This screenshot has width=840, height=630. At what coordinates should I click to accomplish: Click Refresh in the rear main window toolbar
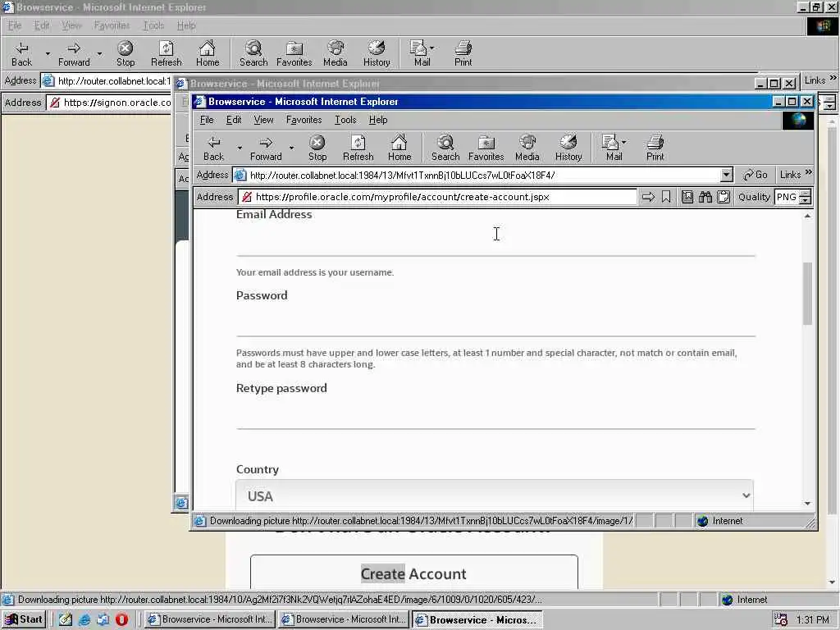coord(166,53)
